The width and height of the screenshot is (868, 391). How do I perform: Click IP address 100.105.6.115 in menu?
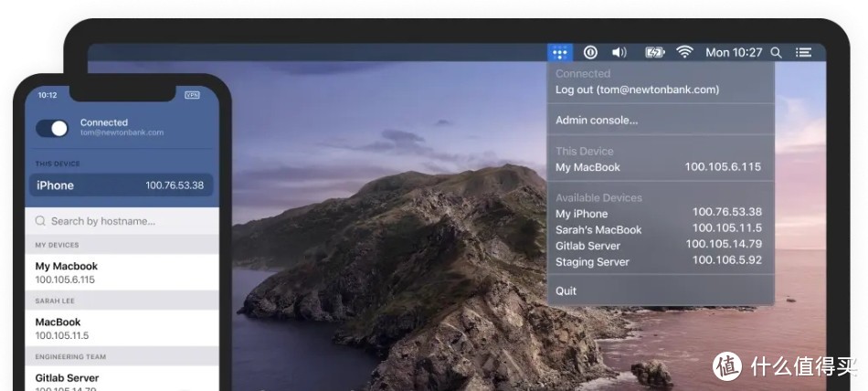tap(723, 166)
